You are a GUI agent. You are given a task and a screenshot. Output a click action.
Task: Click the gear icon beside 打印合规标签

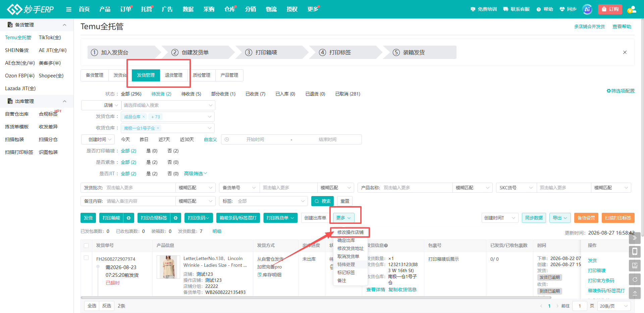[175, 218]
